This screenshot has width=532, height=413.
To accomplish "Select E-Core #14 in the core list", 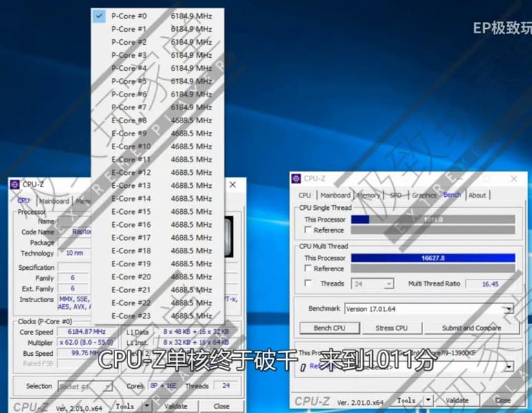I will 157,198.
